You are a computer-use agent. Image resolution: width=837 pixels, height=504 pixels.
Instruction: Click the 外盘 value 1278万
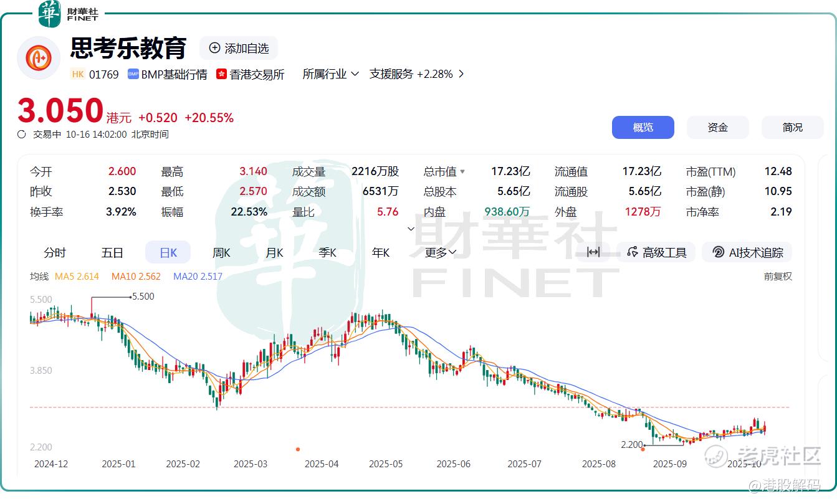coord(643,212)
